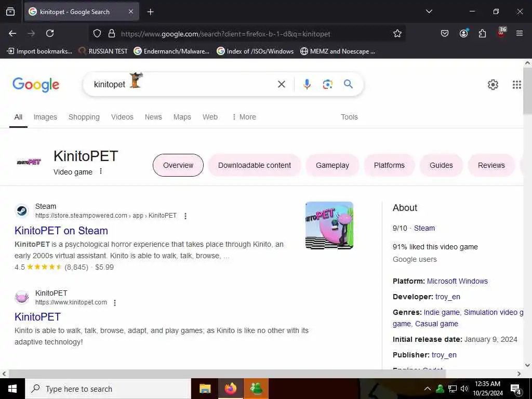Open options menu for the Steam result

click(185, 216)
